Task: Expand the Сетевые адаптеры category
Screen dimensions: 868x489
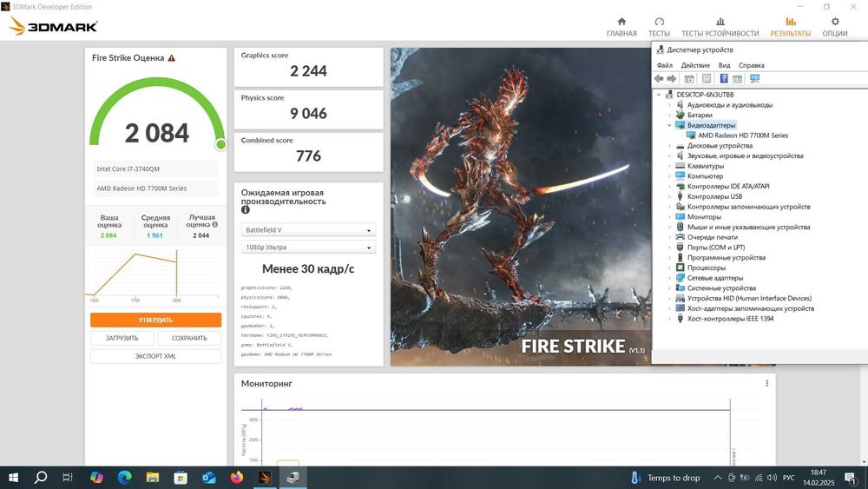Action: pyautogui.click(x=669, y=278)
